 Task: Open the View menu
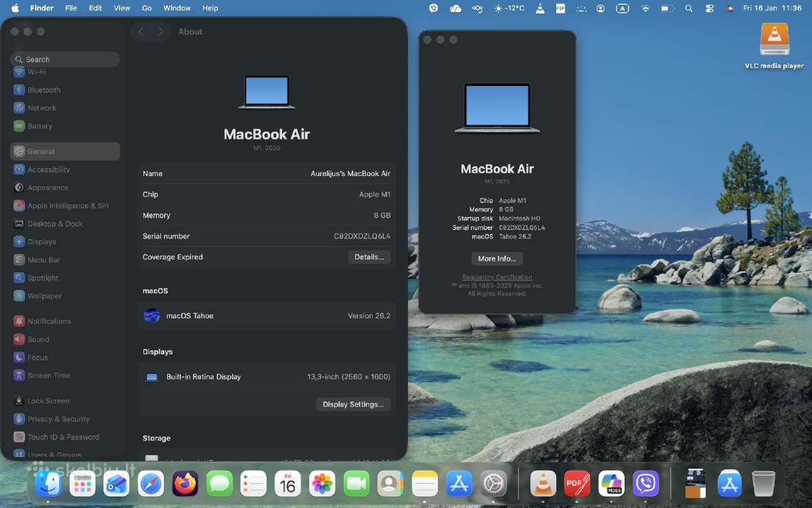(122, 8)
